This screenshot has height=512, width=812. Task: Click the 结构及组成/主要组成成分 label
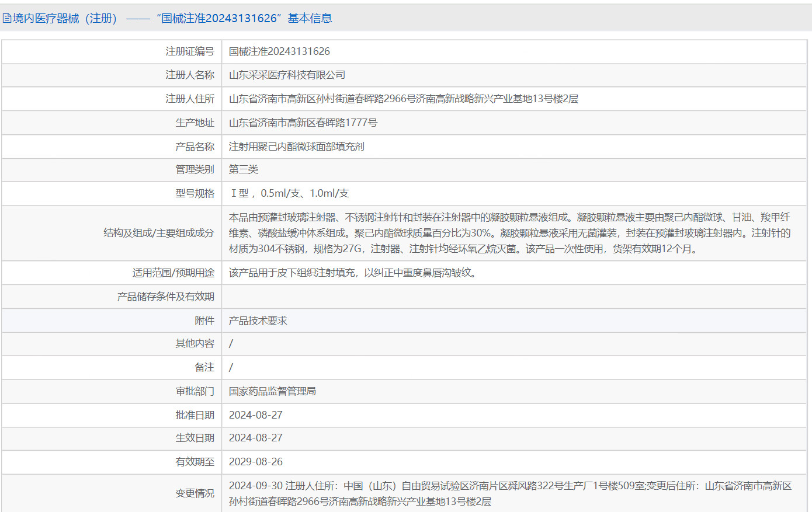tap(159, 233)
